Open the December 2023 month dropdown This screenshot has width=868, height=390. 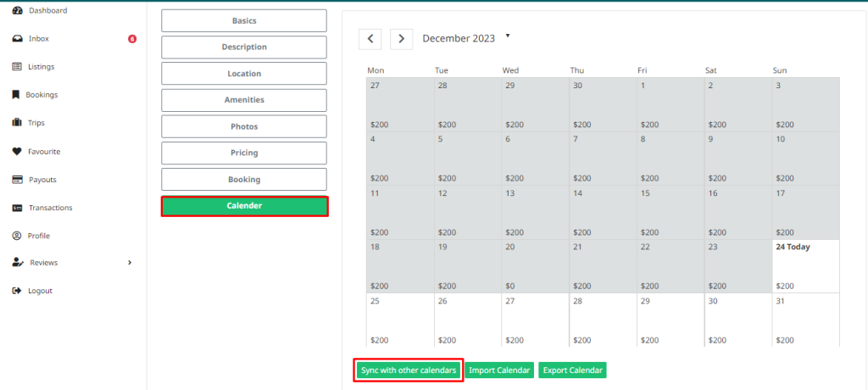click(x=508, y=36)
